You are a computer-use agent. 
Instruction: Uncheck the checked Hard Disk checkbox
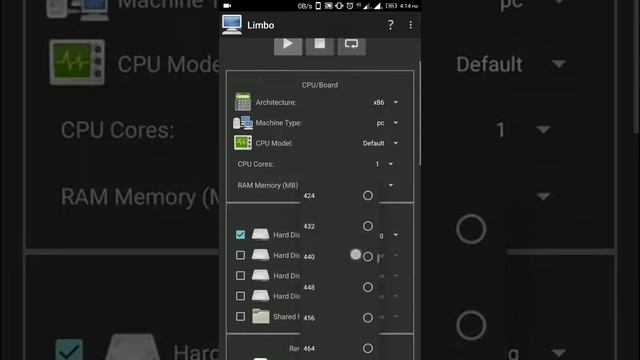click(x=240, y=234)
